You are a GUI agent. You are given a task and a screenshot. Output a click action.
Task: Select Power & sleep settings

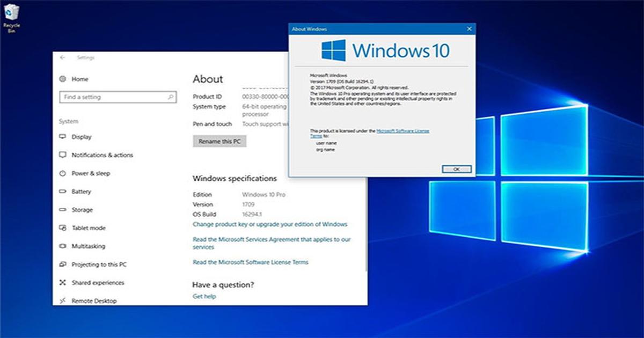click(91, 173)
